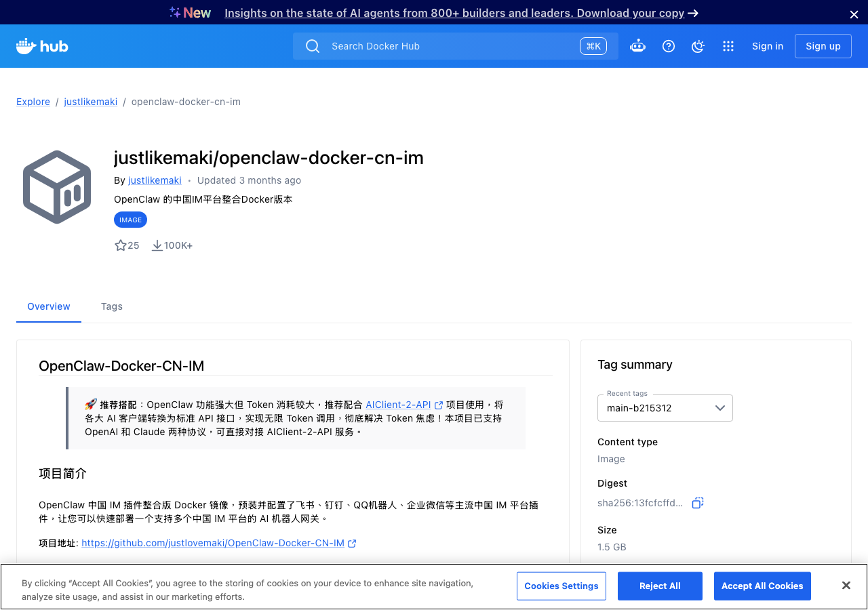Click Cookies Settings button
Viewport: 868px width, 610px height.
pos(561,586)
